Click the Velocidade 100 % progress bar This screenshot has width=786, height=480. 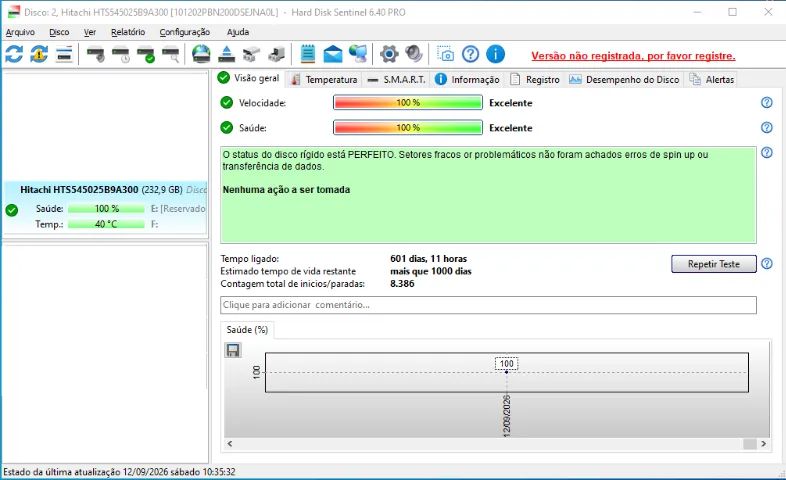point(408,103)
